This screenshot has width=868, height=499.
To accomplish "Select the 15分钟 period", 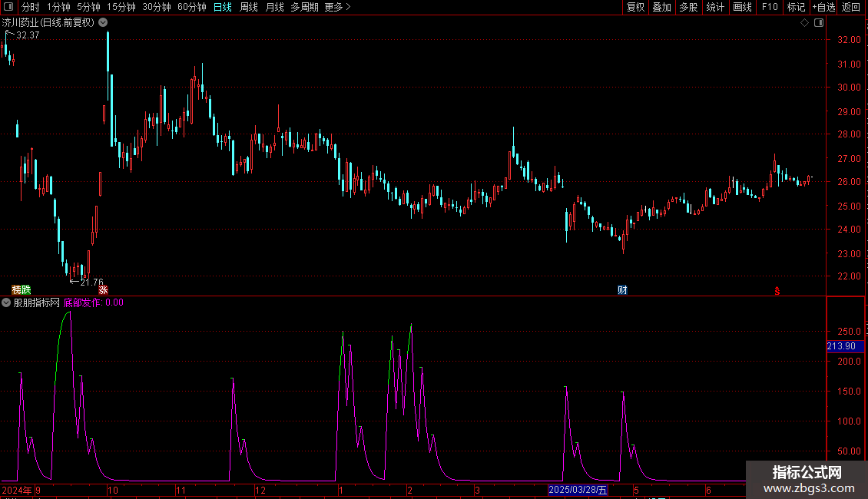I will tap(121, 7).
